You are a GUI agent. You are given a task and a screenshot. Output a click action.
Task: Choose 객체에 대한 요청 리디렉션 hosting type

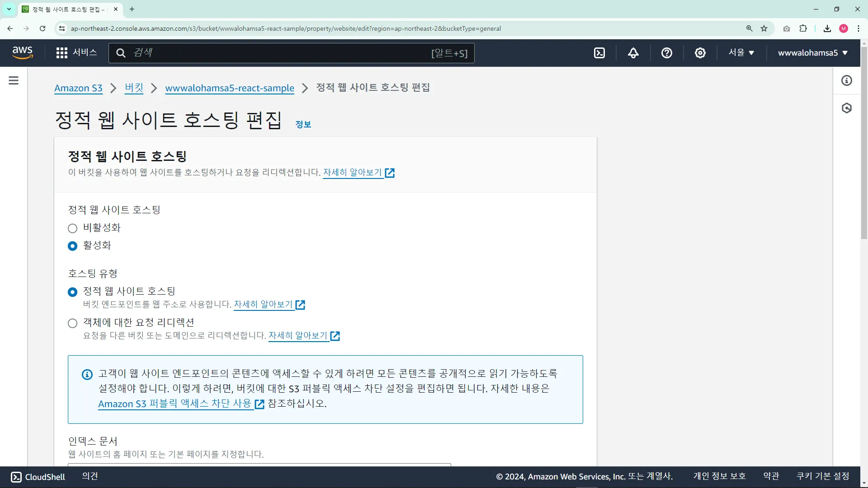coord(72,323)
